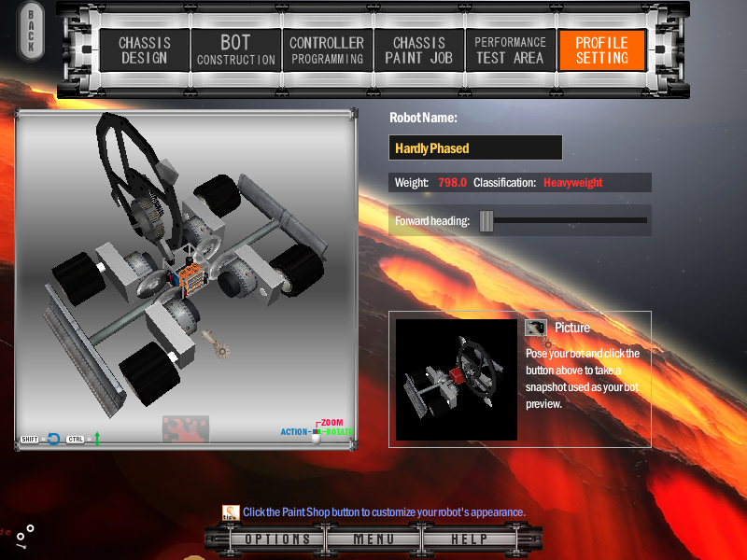Switch to the Bot Construction tab

pos(236,50)
